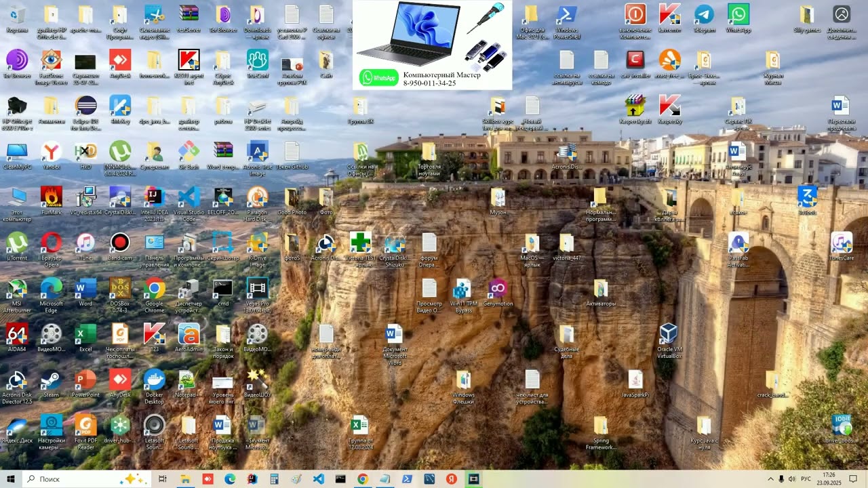Open the notification center icon
Screen dimensions: 868x488
click(854, 479)
